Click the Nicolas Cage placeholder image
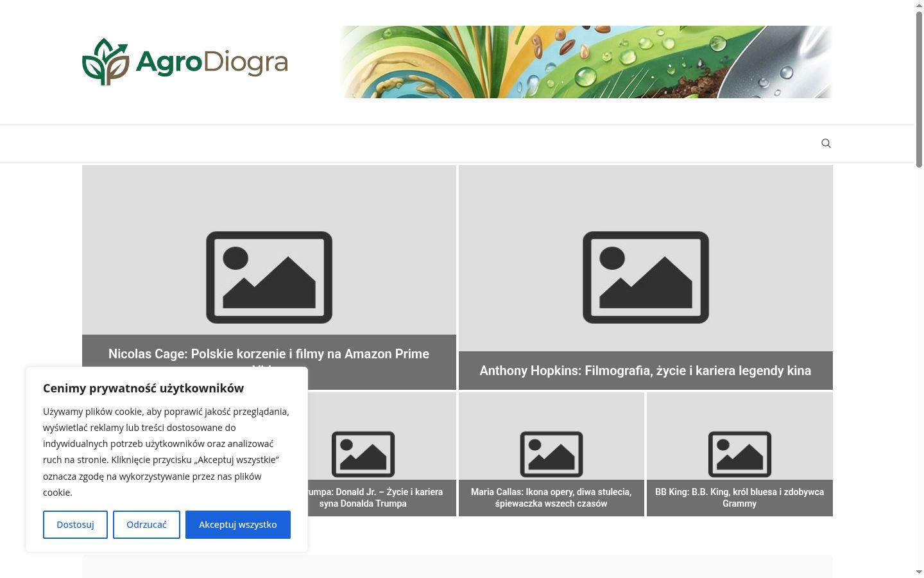The image size is (924, 578). pos(269,277)
